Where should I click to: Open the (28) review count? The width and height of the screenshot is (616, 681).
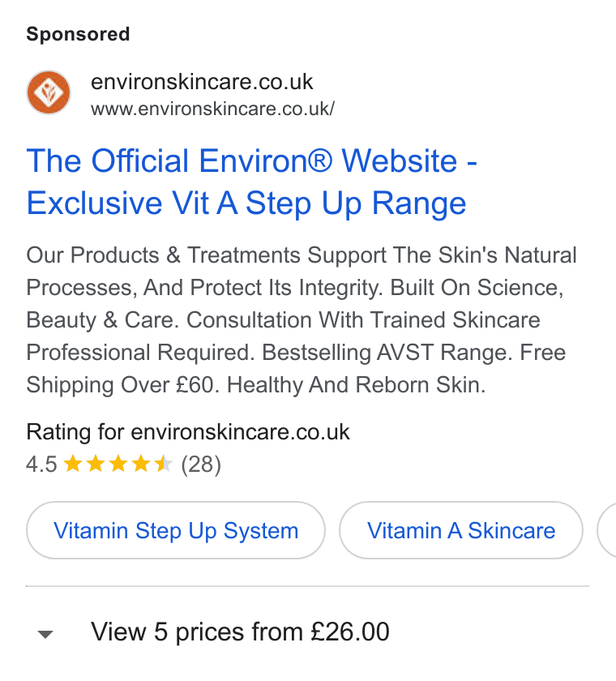coord(201,465)
